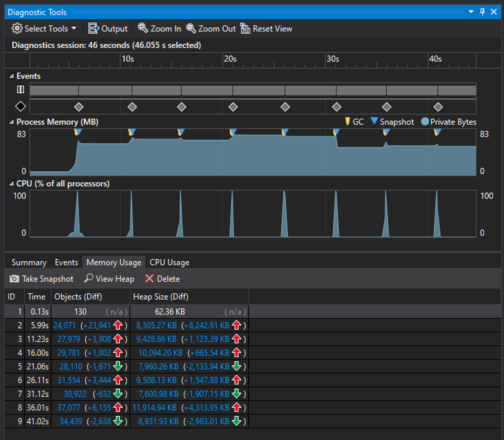Screen dimensions: 504x440
Task: Toggle the GC legend marker
Action: tap(347, 122)
